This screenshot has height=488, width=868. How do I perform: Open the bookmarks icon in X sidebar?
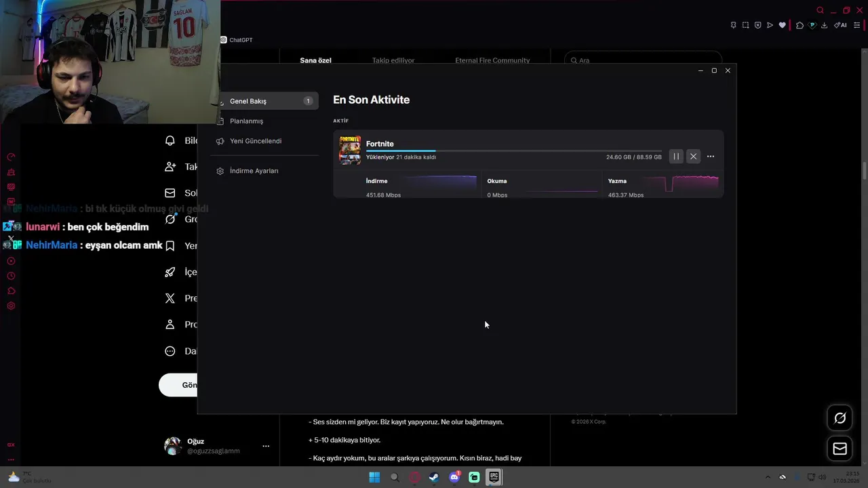pos(170,245)
